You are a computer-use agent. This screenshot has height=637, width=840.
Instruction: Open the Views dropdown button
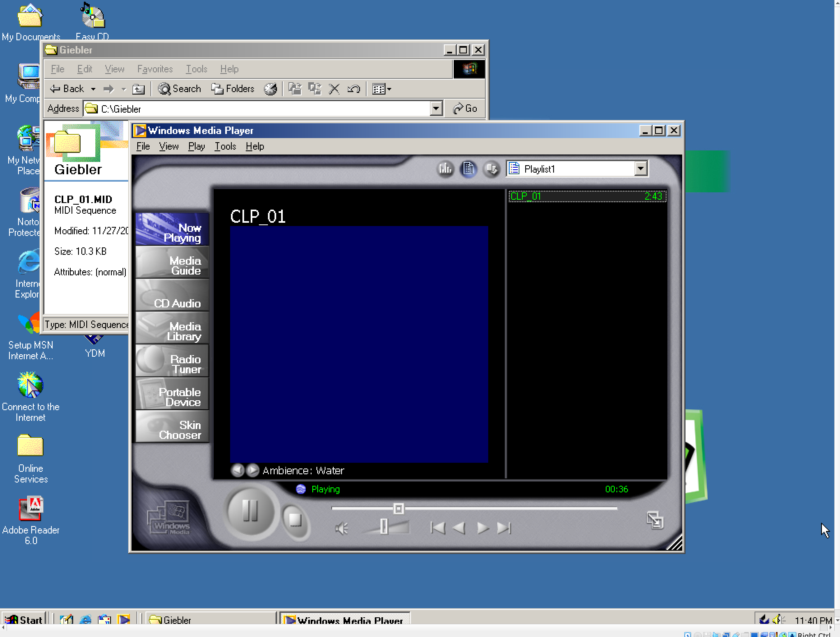click(x=381, y=89)
